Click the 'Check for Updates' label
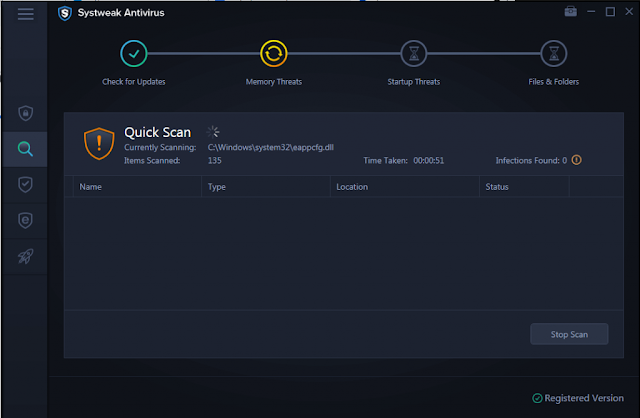The height and width of the screenshot is (418, 640). click(133, 82)
